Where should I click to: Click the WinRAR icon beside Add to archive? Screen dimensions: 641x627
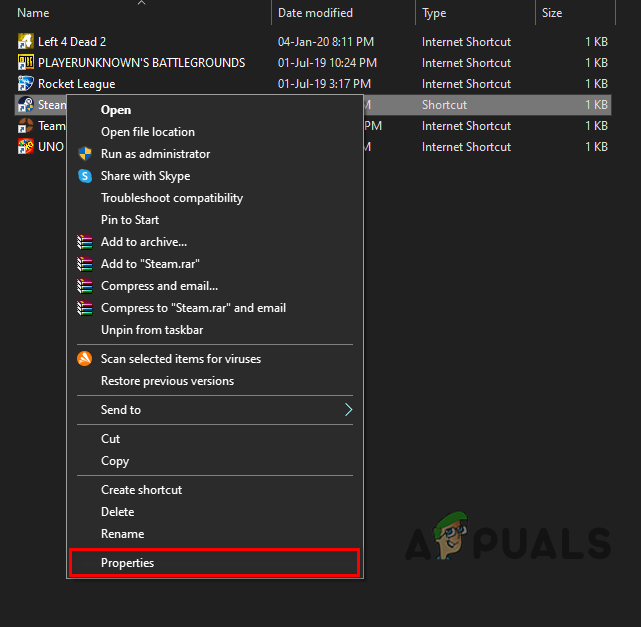pos(84,242)
